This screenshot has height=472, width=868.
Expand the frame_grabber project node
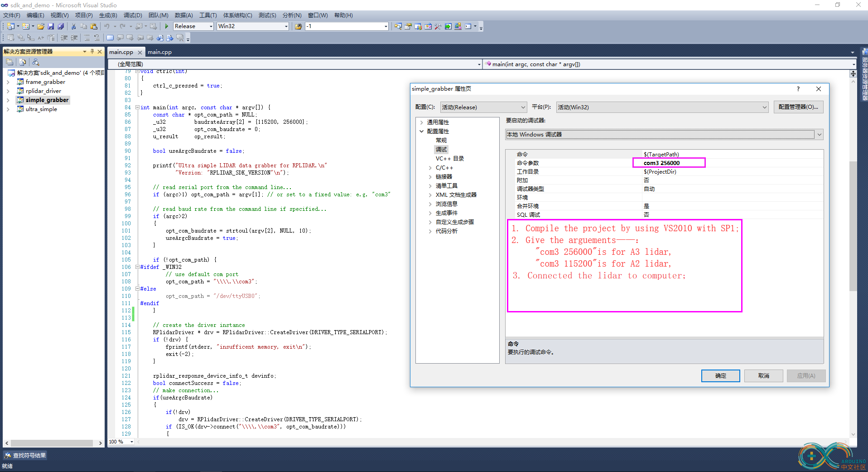click(x=8, y=82)
